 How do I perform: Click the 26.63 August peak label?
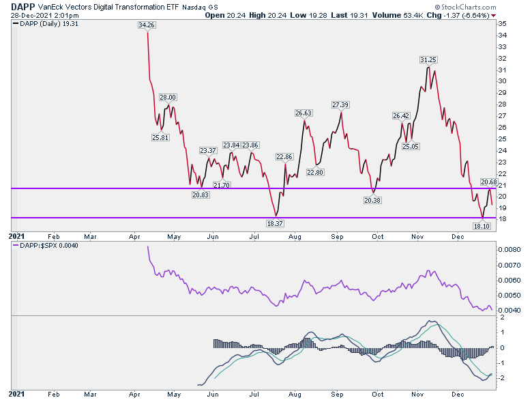coord(304,113)
